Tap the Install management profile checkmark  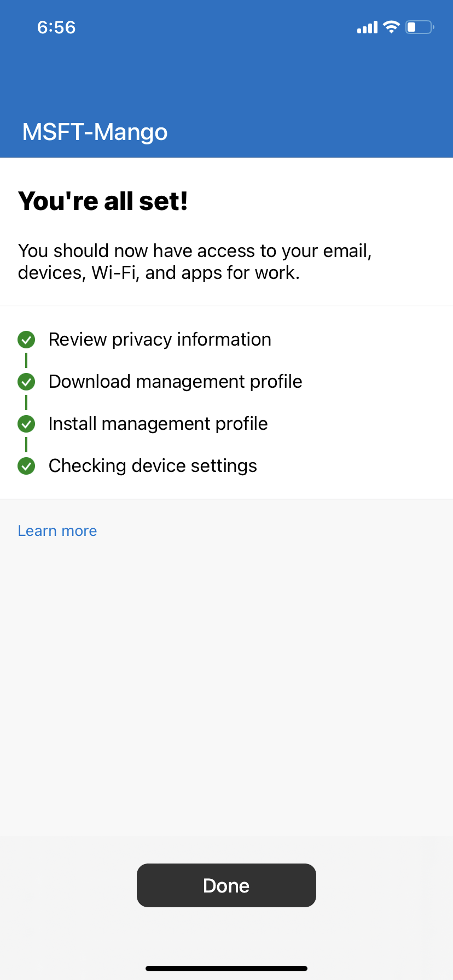(x=26, y=424)
